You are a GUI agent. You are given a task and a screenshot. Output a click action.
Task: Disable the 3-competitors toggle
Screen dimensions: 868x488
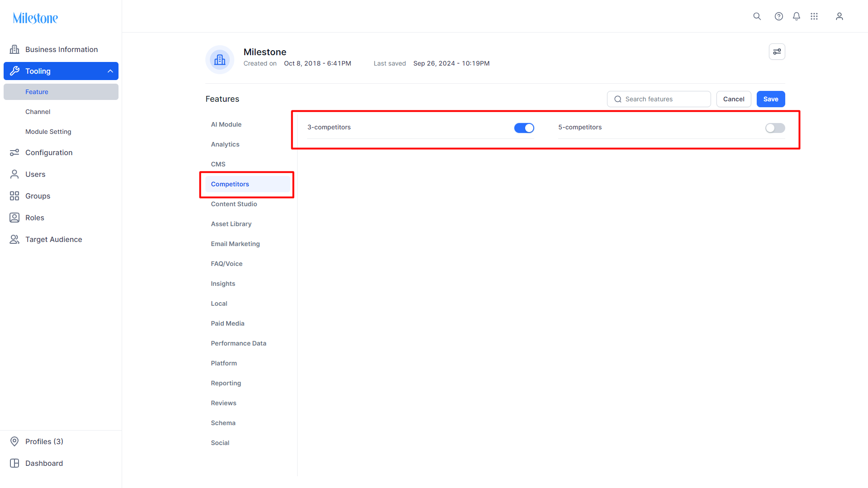coord(524,128)
